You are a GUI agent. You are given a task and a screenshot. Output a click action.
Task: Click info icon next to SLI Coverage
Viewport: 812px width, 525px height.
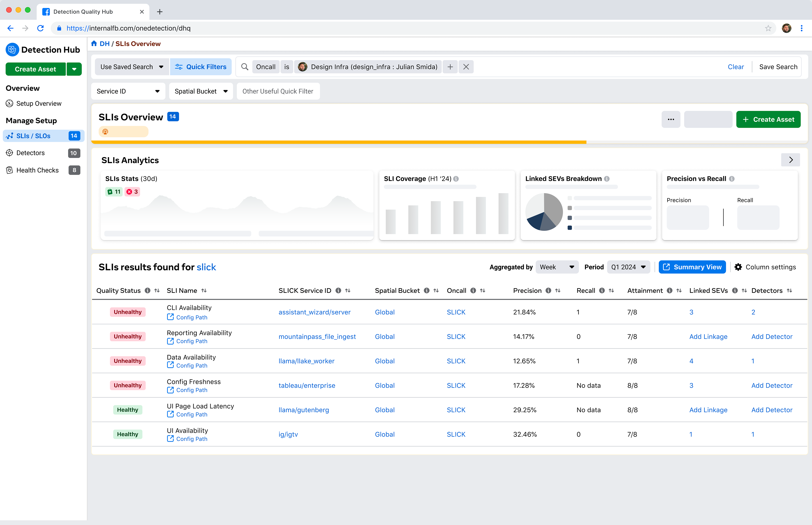coord(456,179)
